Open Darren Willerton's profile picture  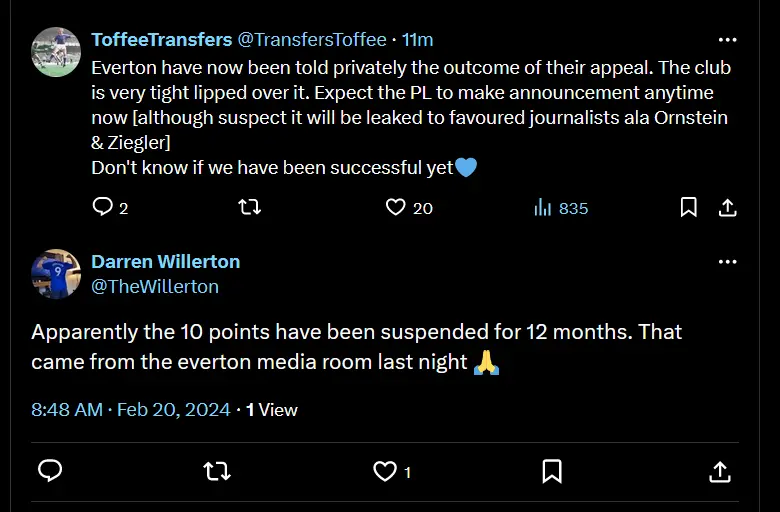(56, 274)
